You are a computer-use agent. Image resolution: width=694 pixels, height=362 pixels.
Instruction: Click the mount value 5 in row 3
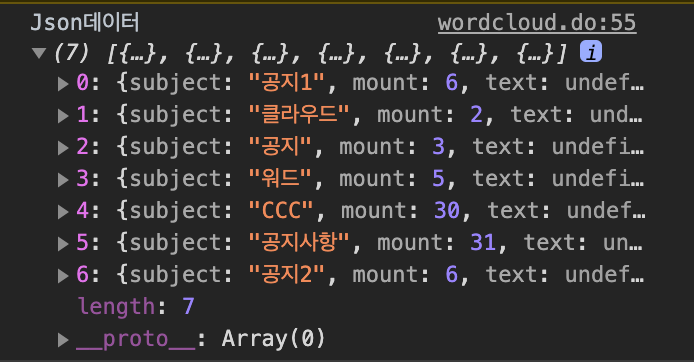tap(438, 179)
